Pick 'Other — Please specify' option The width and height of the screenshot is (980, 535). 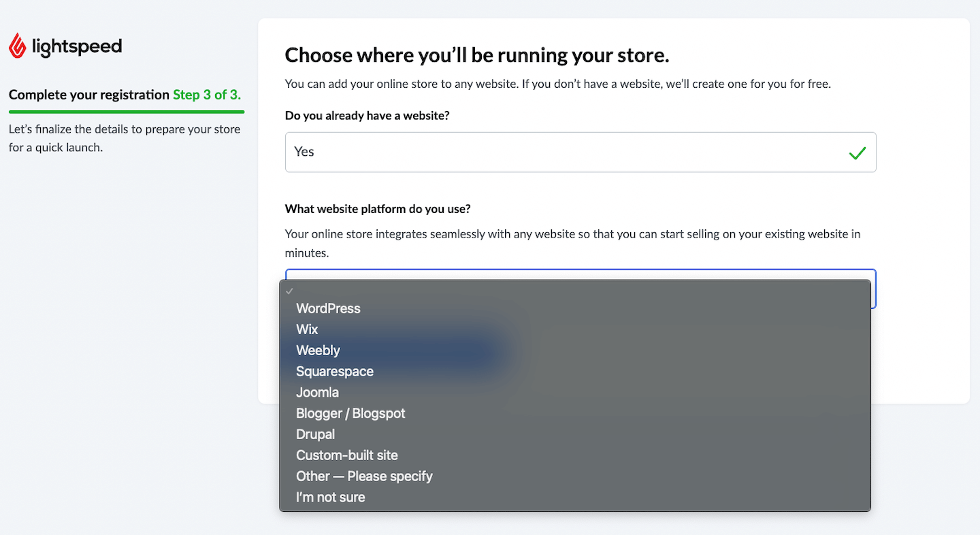[x=575, y=476]
